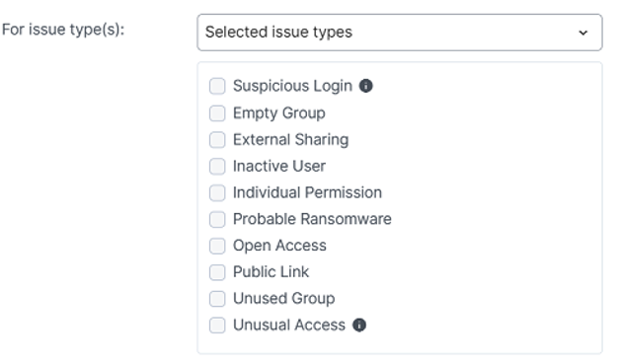Viewport: 620px width, 364px height.
Task: Select the Unused Group checkbox
Action: (217, 299)
